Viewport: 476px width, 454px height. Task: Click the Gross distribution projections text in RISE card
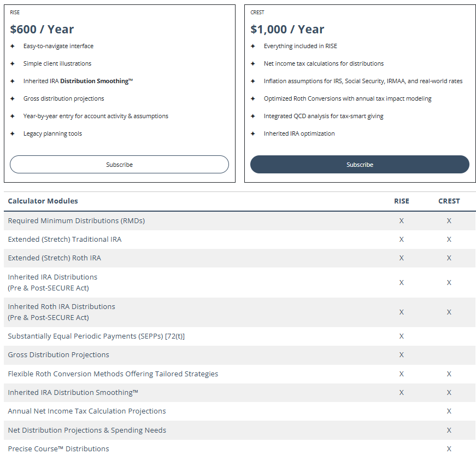(x=63, y=98)
